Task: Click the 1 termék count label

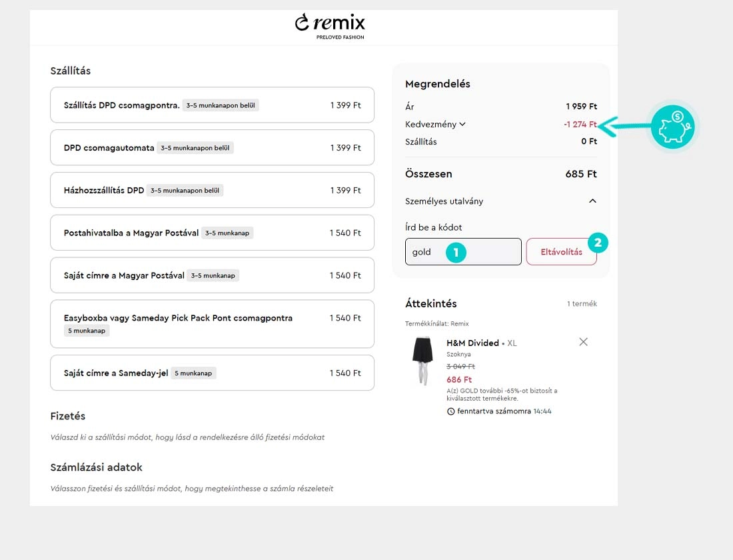Action: (582, 303)
